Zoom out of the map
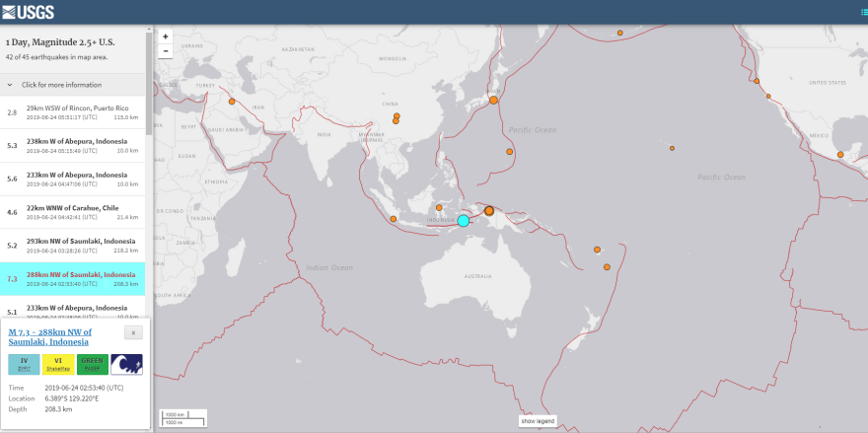This screenshot has height=433, width=868. coord(165,50)
